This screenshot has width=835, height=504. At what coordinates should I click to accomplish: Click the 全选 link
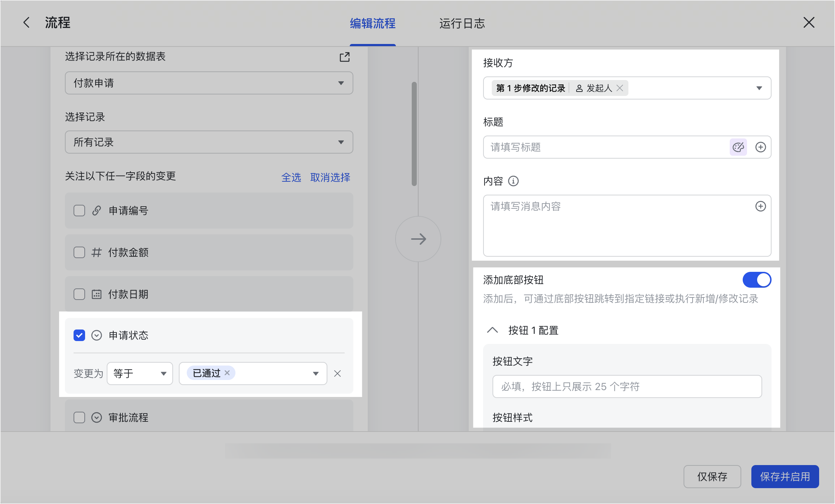coord(291,177)
